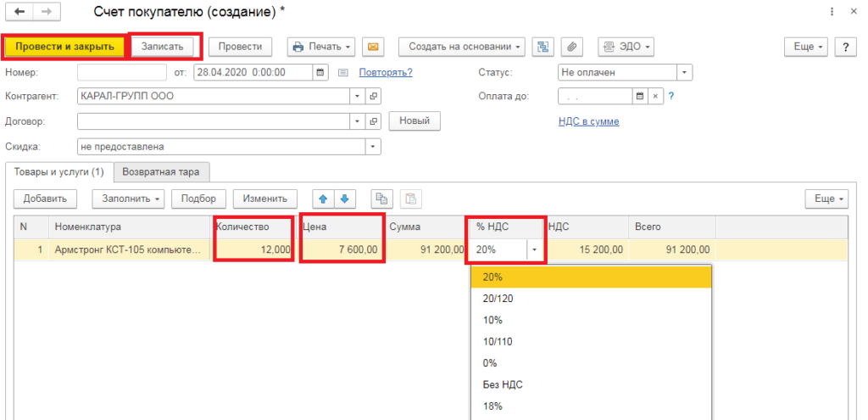Click the date field 28.04.2020
868x420 pixels.
click(x=253, y=73)
